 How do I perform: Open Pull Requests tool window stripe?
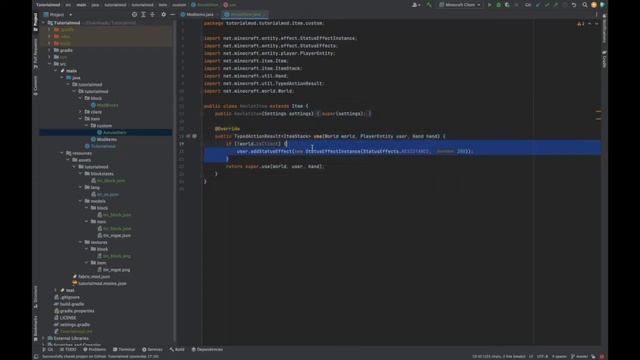coord(36,53)
